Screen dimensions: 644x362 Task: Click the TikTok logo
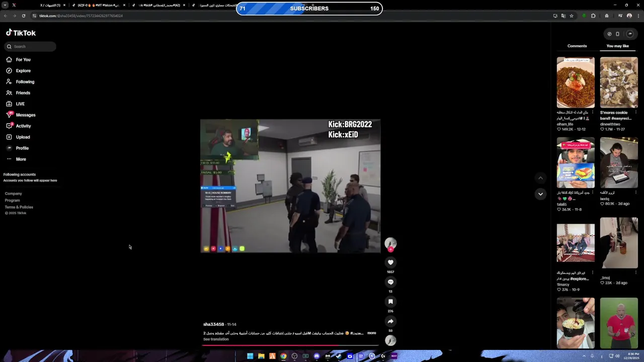click(21, 33)
